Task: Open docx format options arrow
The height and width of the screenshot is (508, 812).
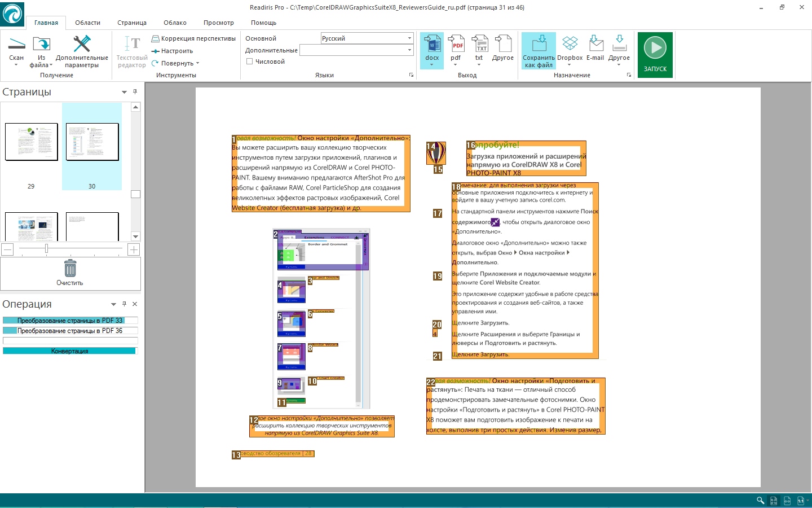Action: tap(432, 65)
